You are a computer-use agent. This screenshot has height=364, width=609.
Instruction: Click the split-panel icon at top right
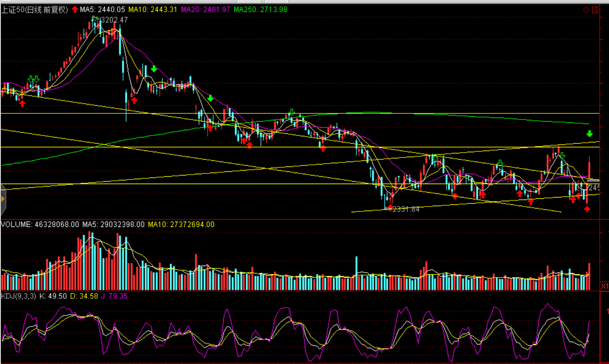[595, 10]
